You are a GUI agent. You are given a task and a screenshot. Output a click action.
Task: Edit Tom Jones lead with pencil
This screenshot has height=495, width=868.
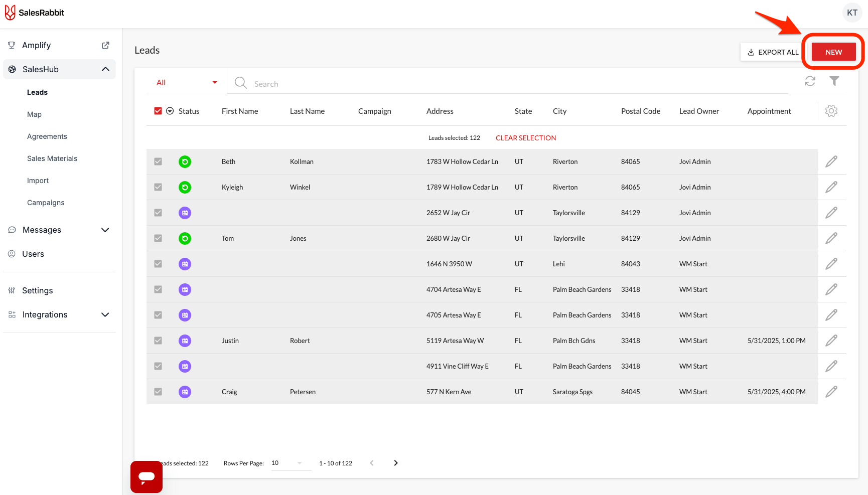tap(831, 238)
